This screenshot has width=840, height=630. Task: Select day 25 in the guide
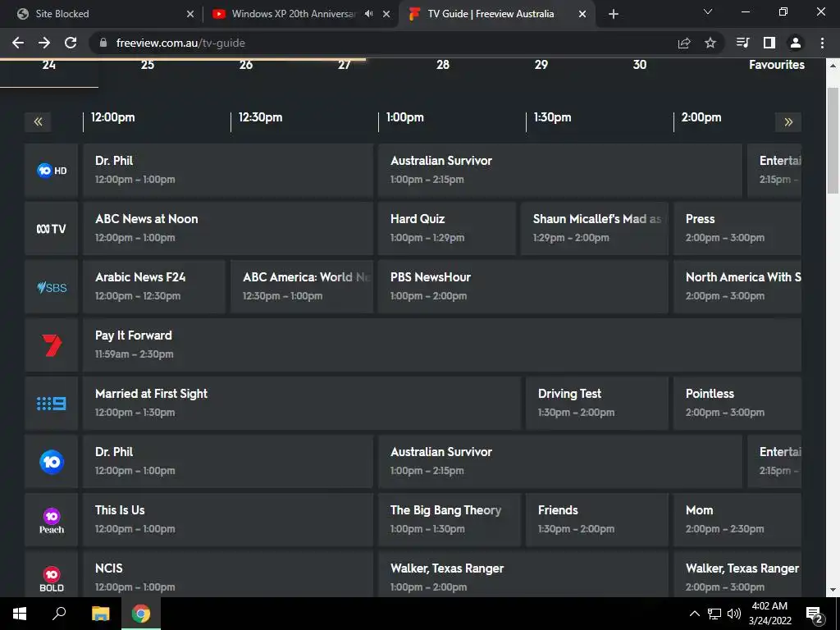[148, 66]
